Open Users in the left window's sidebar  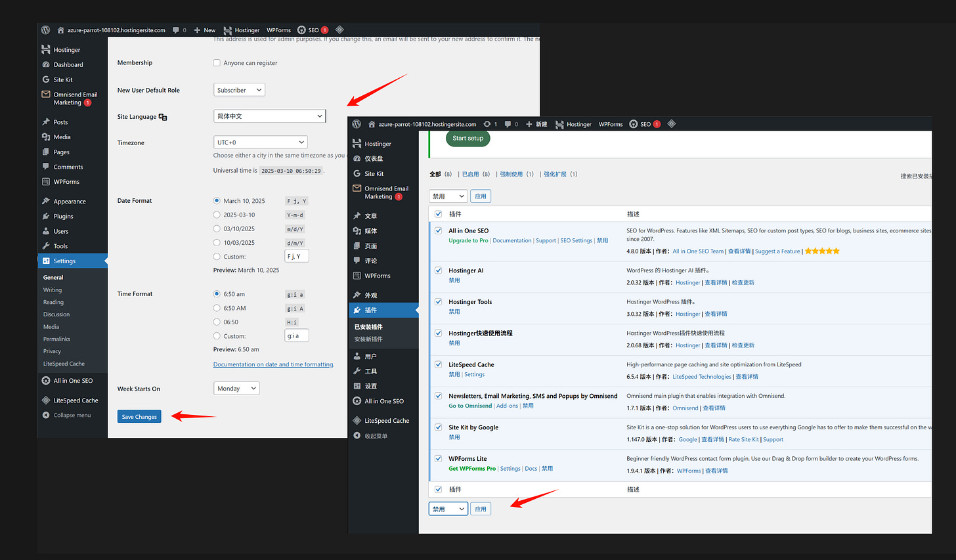click(x=61, y=231)
